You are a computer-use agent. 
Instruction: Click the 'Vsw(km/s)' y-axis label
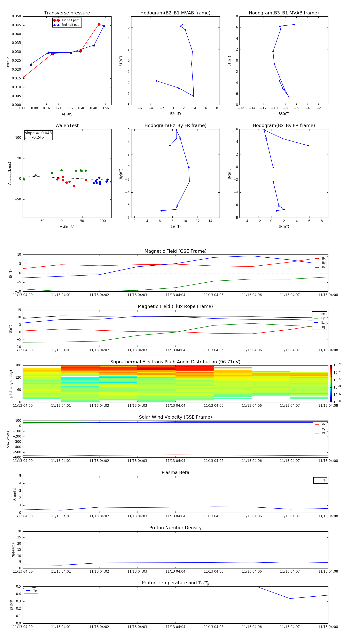(x=8, y=439)
